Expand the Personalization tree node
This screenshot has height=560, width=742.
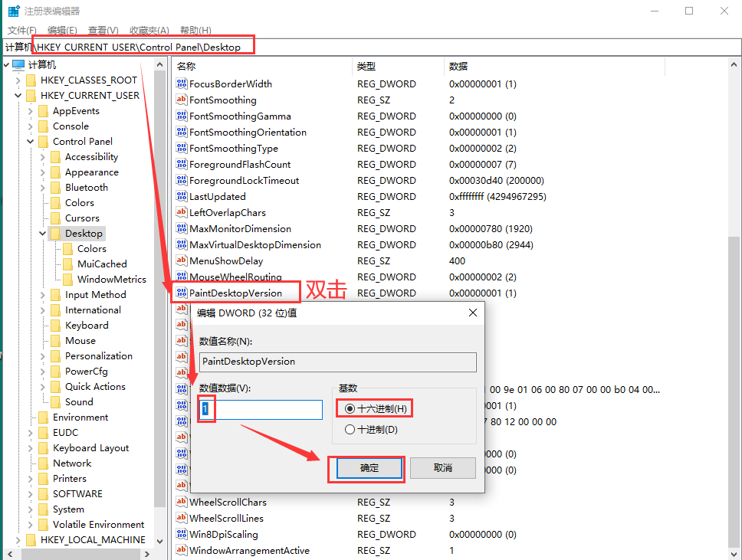pyautogui.click(x=43, y=356)
